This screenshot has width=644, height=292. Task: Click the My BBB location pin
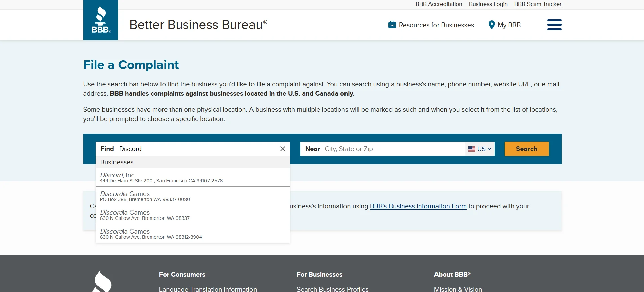492,25
